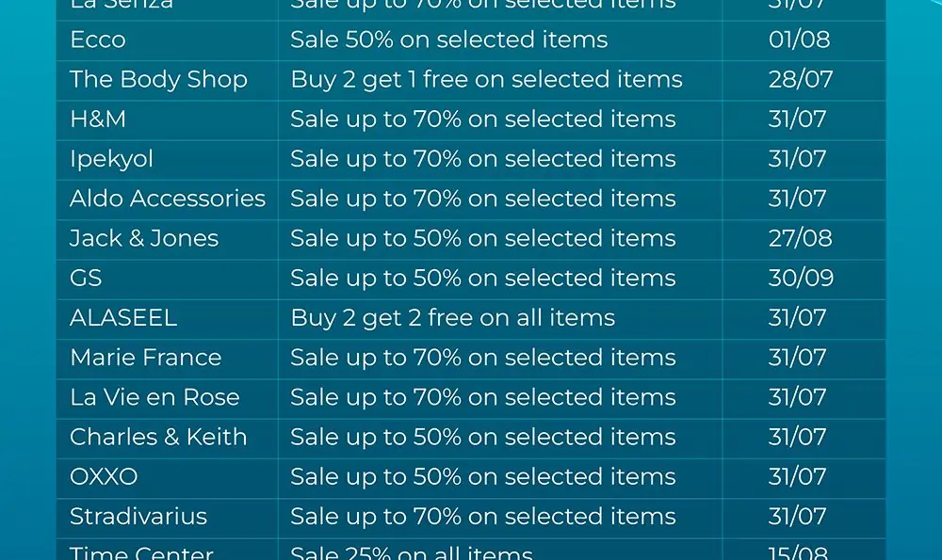
Task: Click the Time Center store name
Action: [x=142, y=552]
